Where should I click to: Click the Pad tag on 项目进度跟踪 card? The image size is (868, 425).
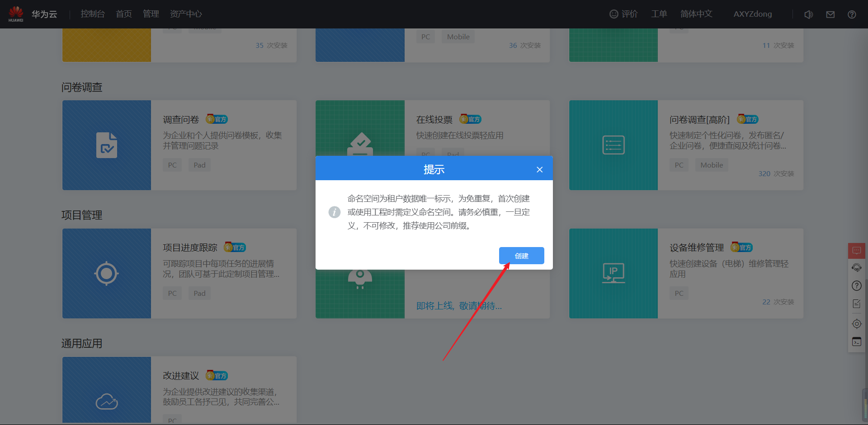tap(199, 294)
